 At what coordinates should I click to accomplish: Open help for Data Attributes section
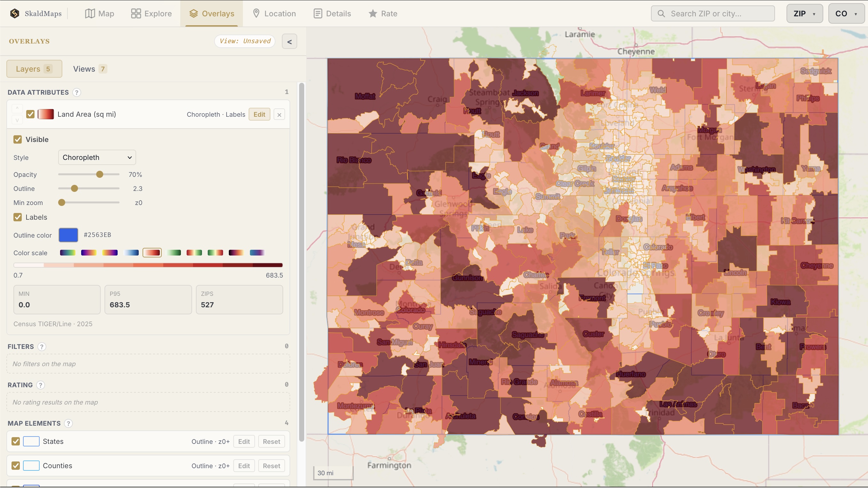coord(76,92)
